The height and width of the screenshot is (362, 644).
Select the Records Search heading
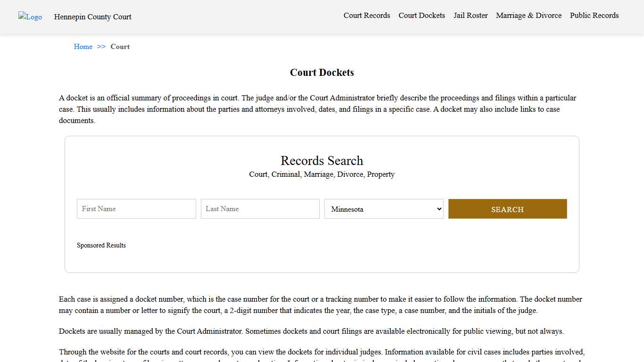tap(322, 161)
